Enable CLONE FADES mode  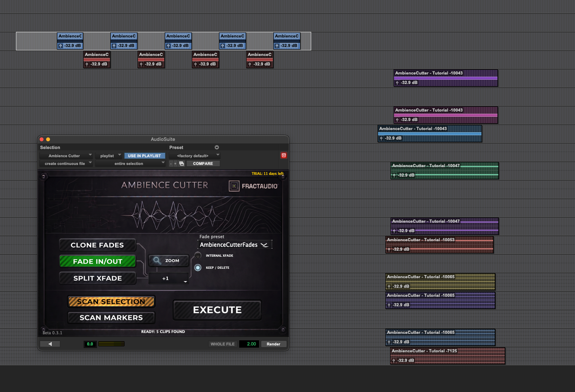[97, 245]
